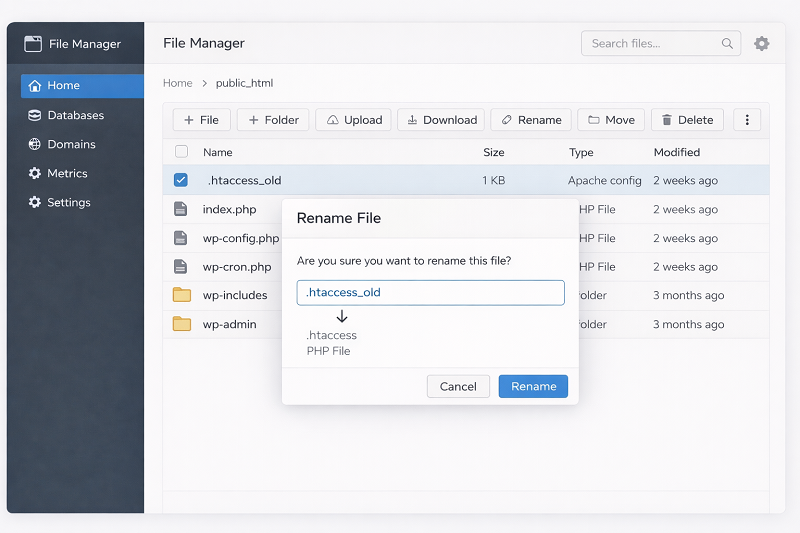Image resolution: width=800 pixels, height=533 pixels.
Task: Navigate to Home in the breadcrumb
Action: tap(178, 83)
